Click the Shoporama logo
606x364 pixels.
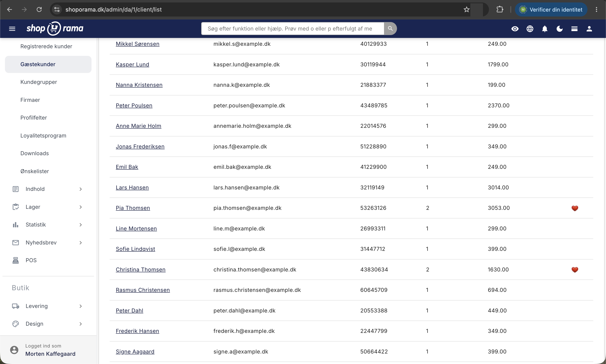(x=55, y=28)
